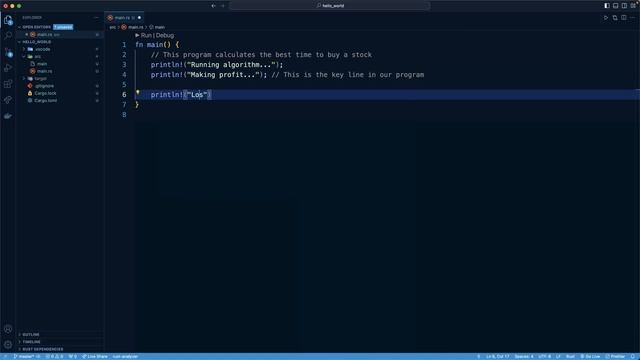Open the Source Control view
Image resolution: width=640 pixels, height=360 pixels.
8,52
